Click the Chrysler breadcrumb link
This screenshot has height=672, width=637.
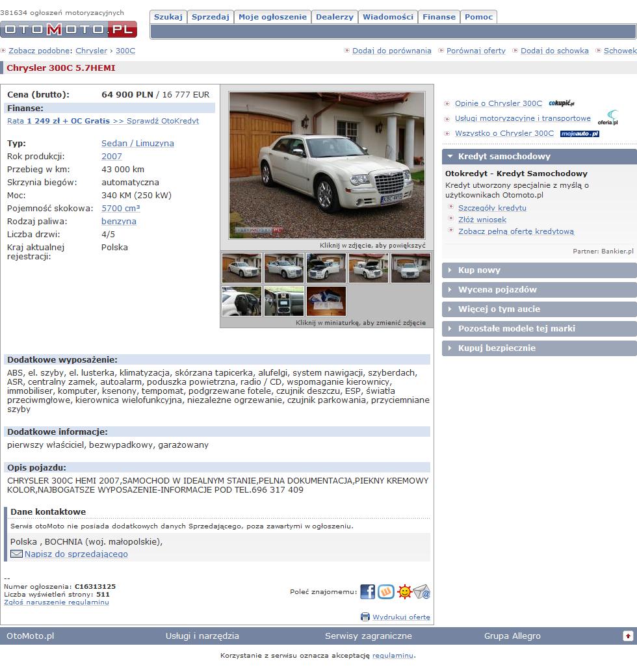tap(91, 51)
